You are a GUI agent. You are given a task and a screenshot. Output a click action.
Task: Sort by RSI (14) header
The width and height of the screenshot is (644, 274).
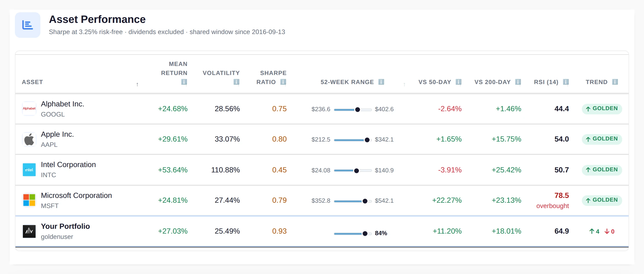pyautogui.click(x=546, y=82)
